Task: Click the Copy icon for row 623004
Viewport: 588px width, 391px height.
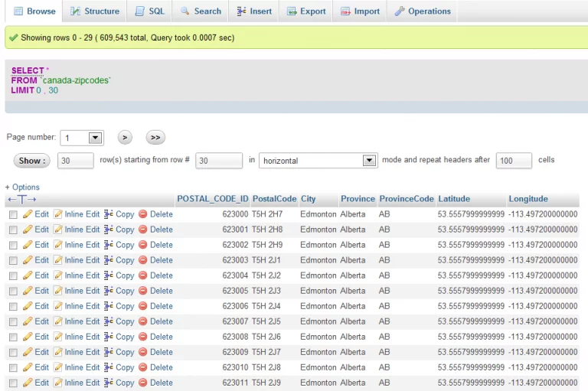Action: [109, 275]
